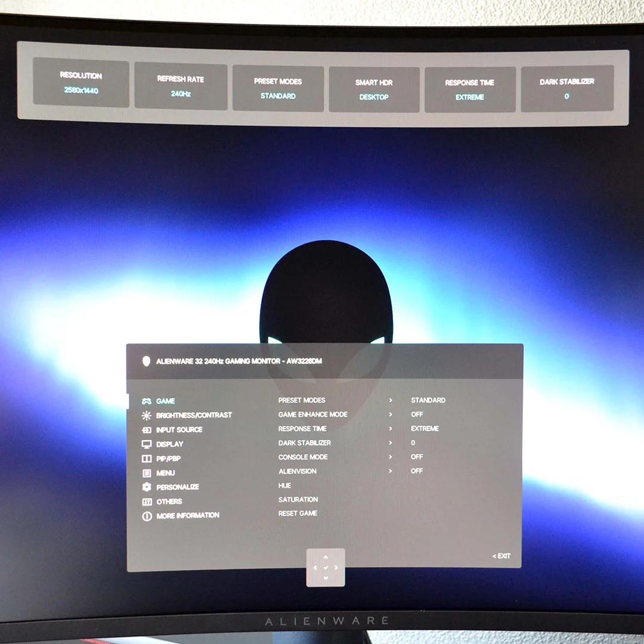This screenshot has height=644, width=644.
Task: Select the PRESET MODES option
Action: point(302,400)
